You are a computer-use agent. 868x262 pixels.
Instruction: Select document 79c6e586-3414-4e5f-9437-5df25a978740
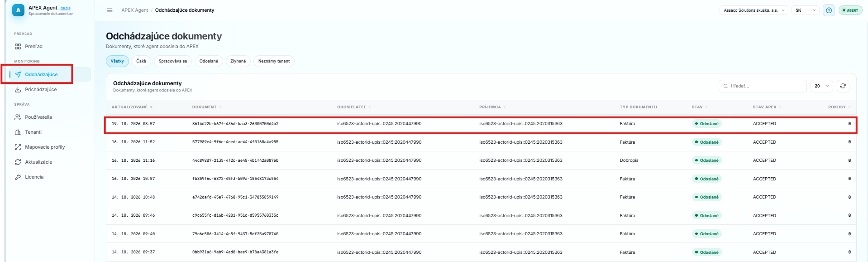click(x=235, y=234)
